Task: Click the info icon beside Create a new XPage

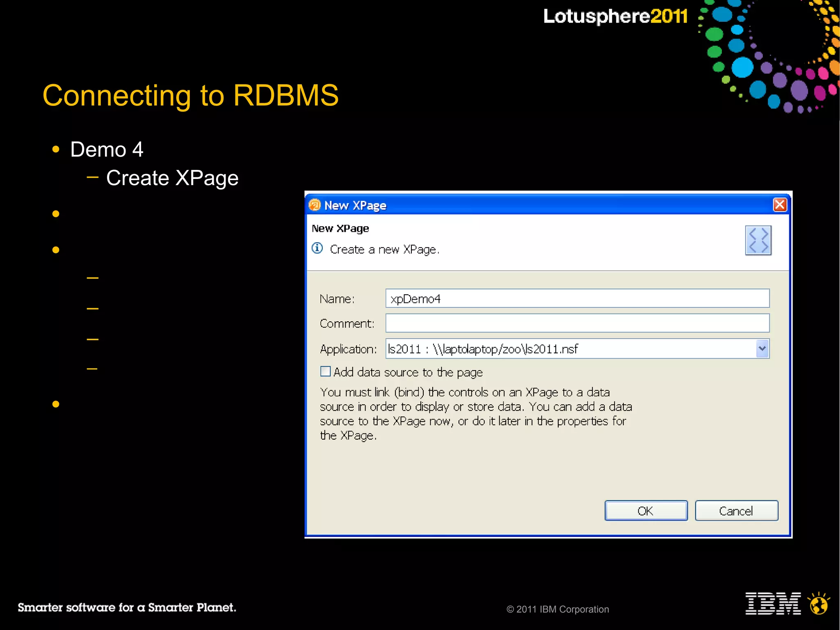Action: click(x=317, y=248)
